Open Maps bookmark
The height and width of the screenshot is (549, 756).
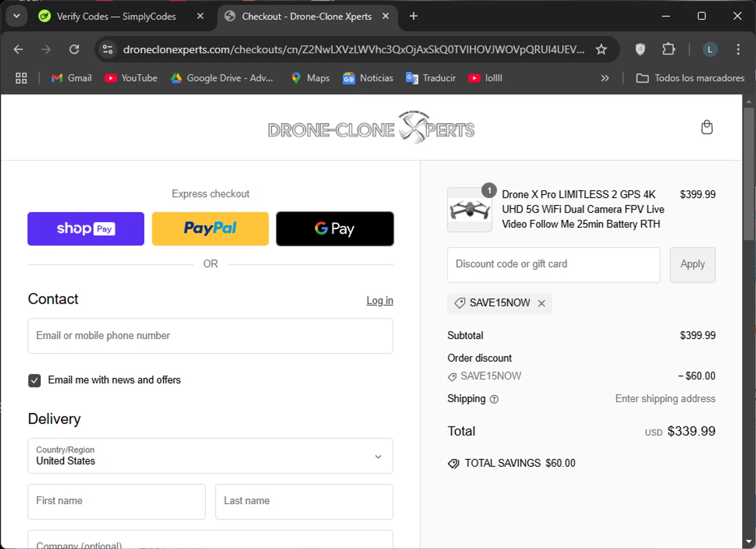tap(310, 78)
